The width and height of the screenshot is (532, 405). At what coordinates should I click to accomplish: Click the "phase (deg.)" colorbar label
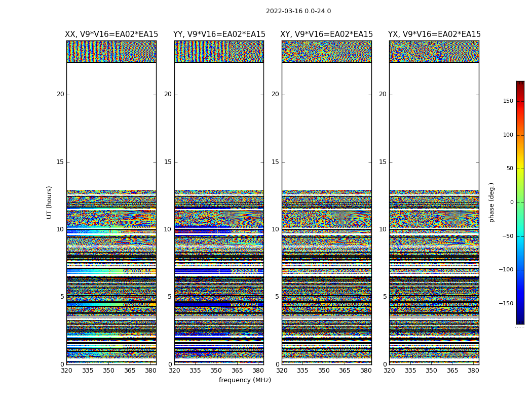[x=491, y=202]
